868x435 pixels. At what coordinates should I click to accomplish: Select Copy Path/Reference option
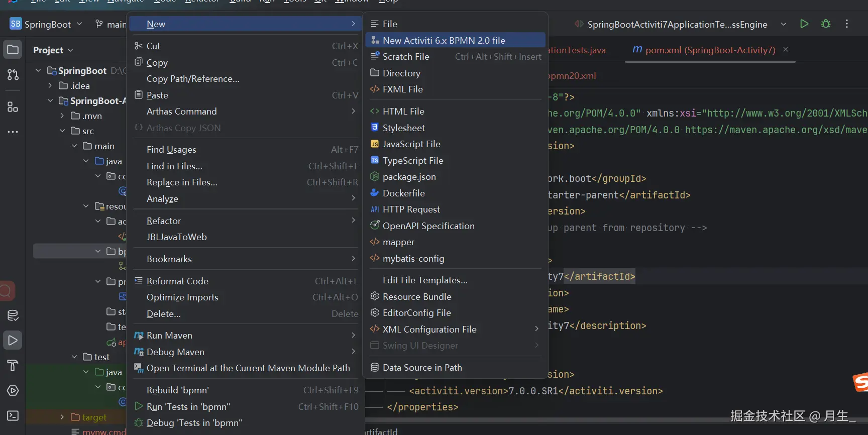click(246, 78)
